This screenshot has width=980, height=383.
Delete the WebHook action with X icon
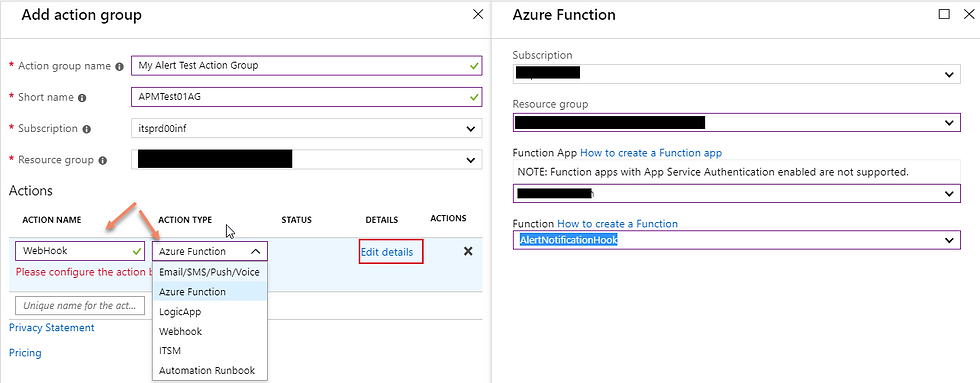click(468, 251)
